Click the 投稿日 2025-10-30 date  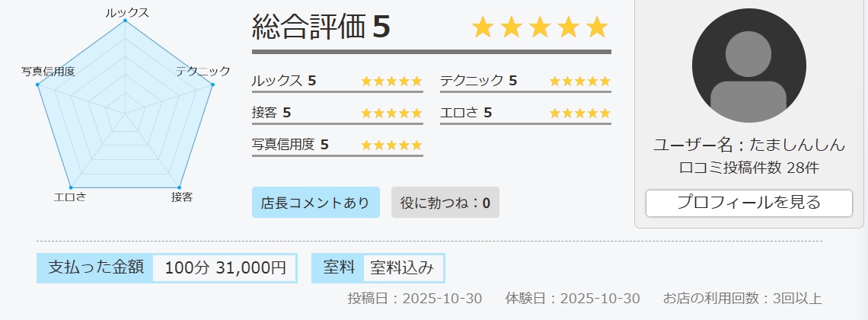[x=414, y=299]
